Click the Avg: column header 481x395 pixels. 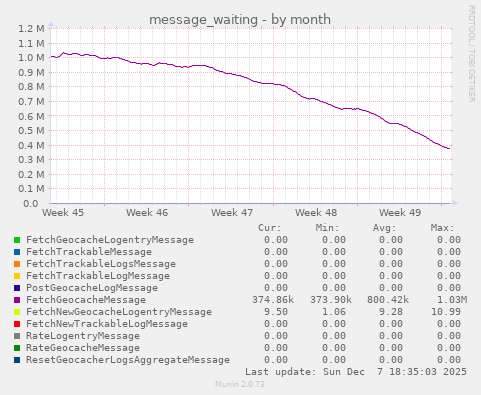pos(385,228)
